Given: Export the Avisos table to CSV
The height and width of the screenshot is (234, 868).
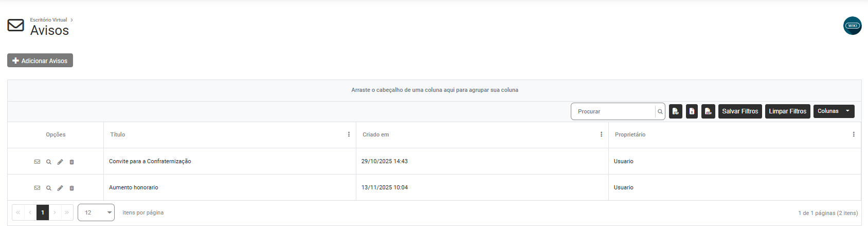Looking at the screenshot, I should (709, 111).
